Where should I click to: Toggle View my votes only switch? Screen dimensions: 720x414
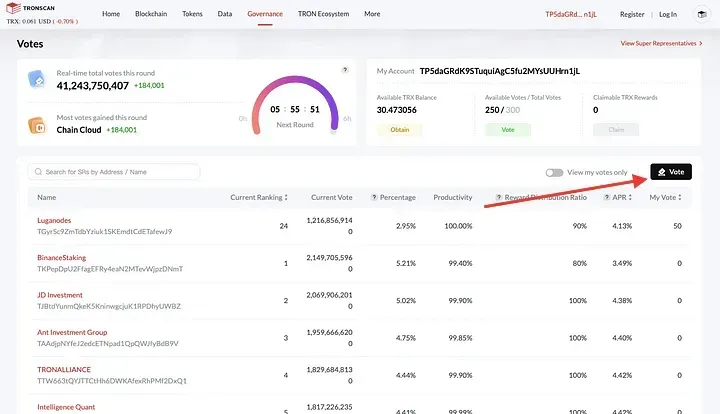click(554, 173)
